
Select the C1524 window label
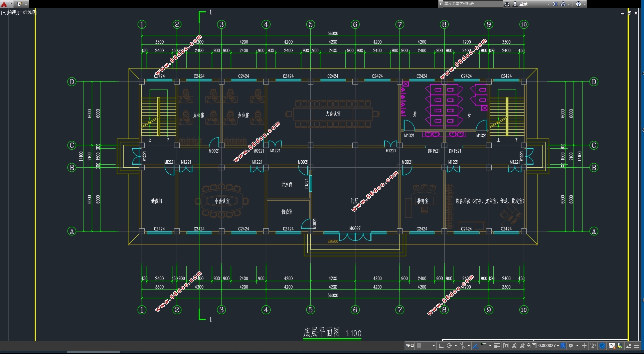(x=307, y=183)
